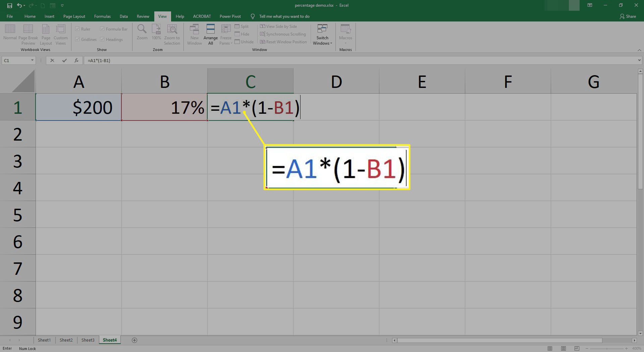
Task: Click Unhide in the Window group
Action: (x=244, y=42)
